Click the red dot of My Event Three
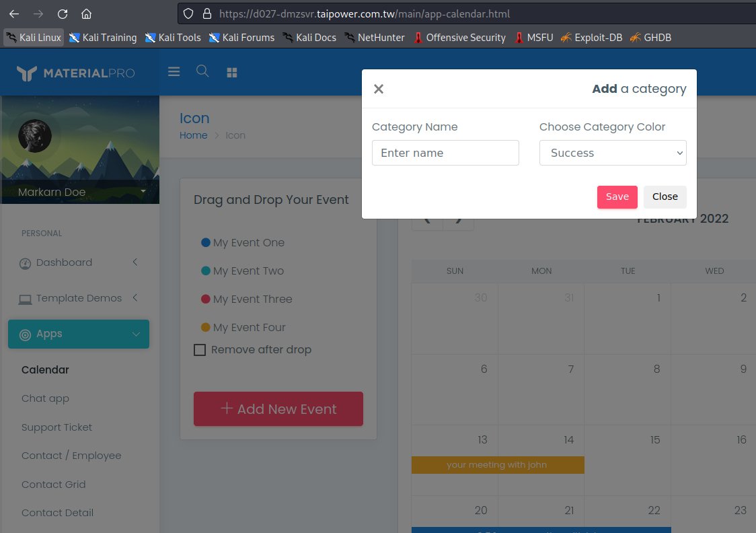This screenshot has width=756, height=533. 205,299
